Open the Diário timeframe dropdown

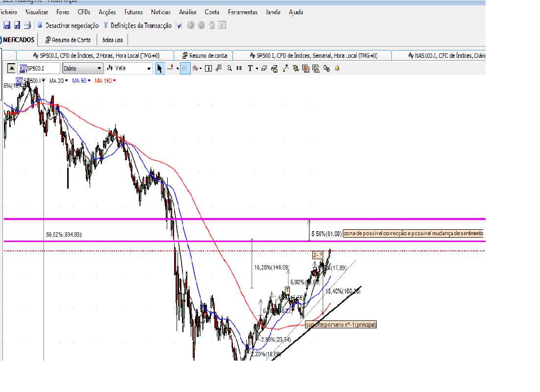click(83, 68)
